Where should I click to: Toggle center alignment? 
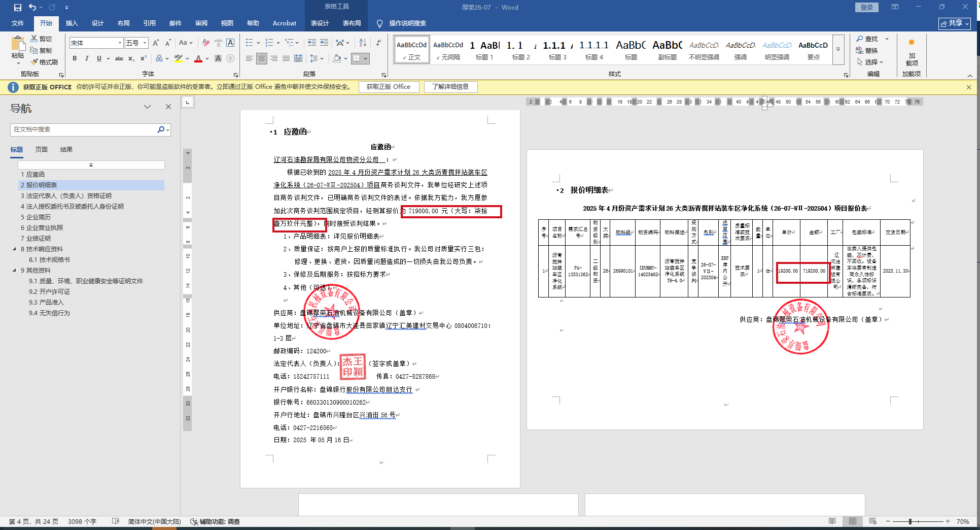[x=262, y=58]
